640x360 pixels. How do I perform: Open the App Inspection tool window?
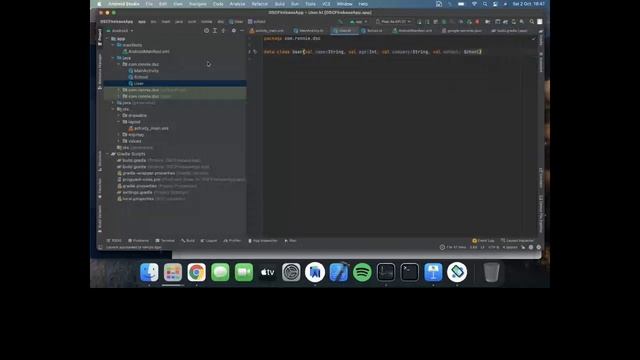[262, 241]
